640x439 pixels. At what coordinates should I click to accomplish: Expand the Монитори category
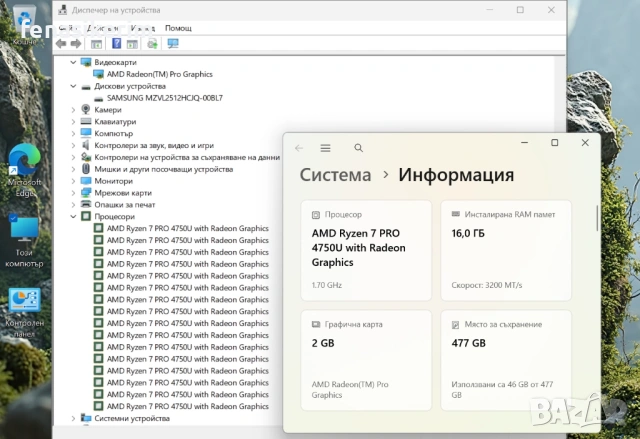73,181
